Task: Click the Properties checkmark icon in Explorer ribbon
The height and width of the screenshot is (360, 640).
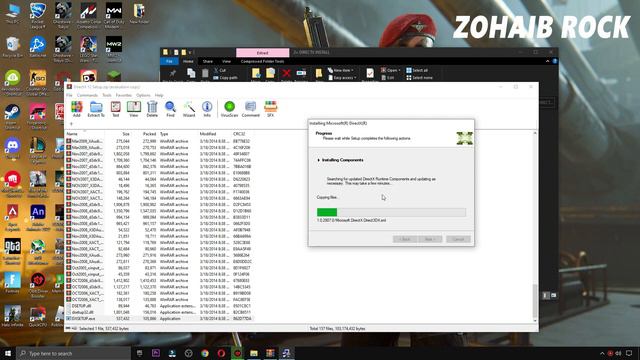Action: pyautogui.click(x=370, y=74)
